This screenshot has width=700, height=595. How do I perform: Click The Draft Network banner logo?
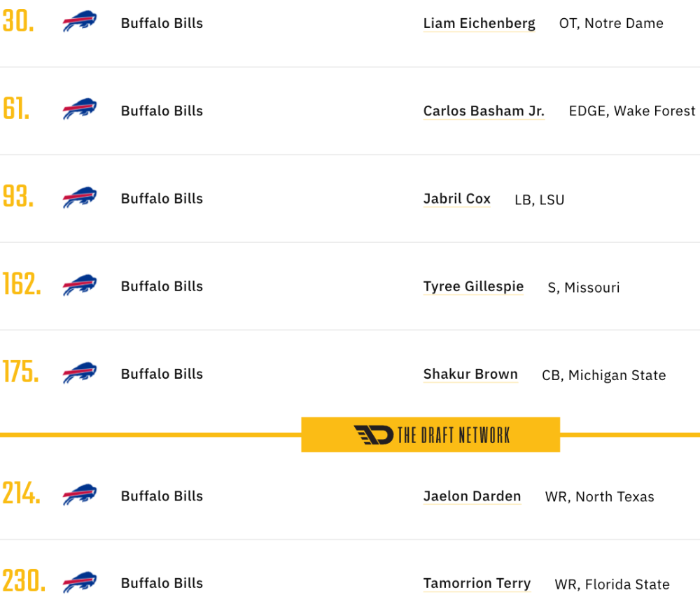click(x=430, y=435)
